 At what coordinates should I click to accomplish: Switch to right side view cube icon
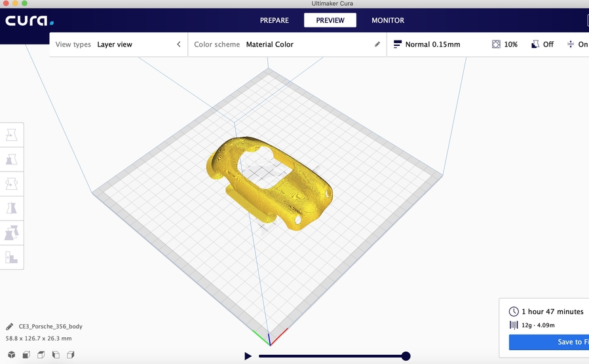(71, 355)
